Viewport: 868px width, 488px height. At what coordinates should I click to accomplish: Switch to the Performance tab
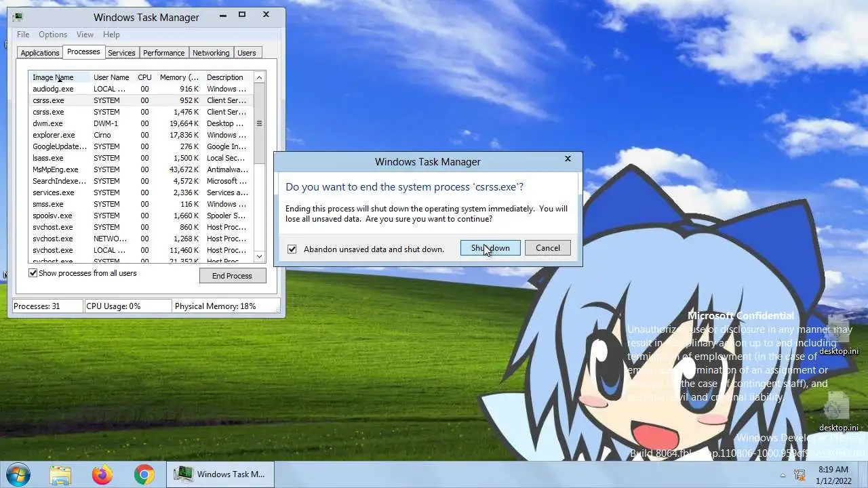163,53
